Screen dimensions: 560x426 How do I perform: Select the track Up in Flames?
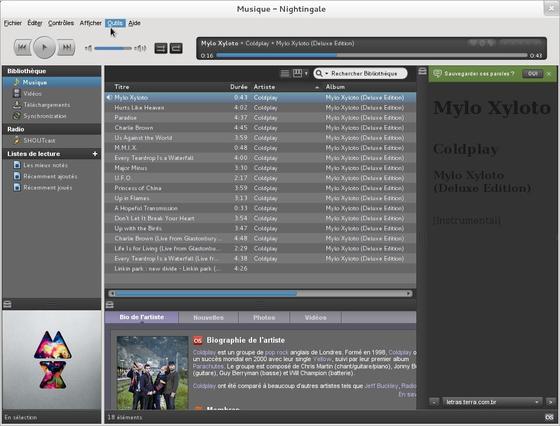click(260, 198)
